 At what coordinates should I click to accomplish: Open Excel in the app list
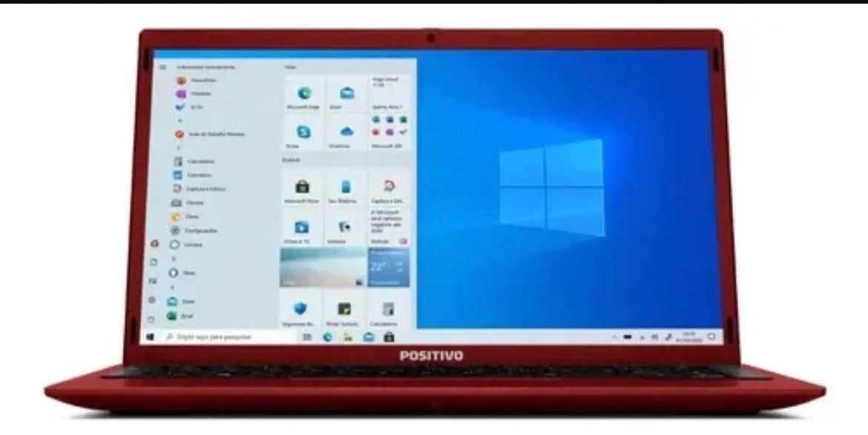(x=180, y=316)
